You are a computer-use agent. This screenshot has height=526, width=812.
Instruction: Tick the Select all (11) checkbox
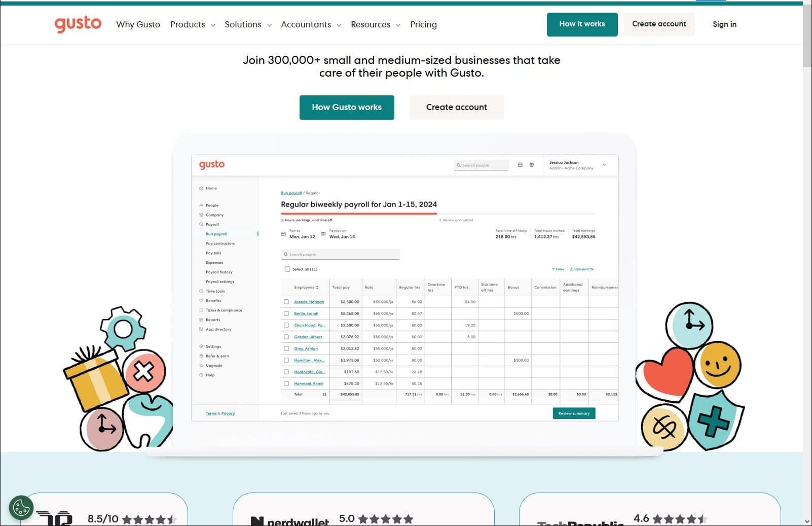[x=287, y=269]
